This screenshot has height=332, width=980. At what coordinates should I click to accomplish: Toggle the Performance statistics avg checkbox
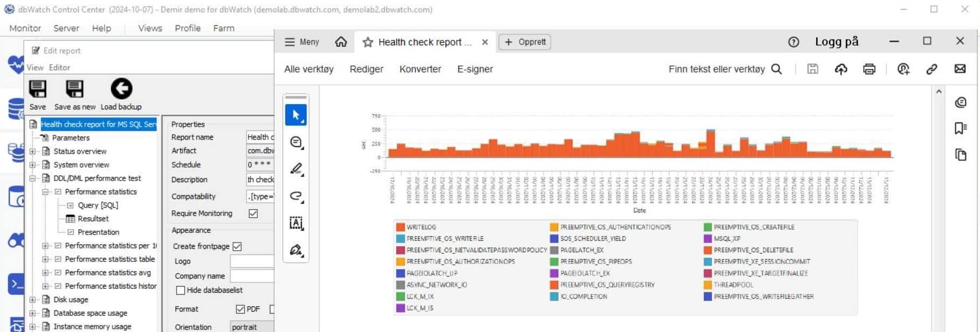[58, 273]
